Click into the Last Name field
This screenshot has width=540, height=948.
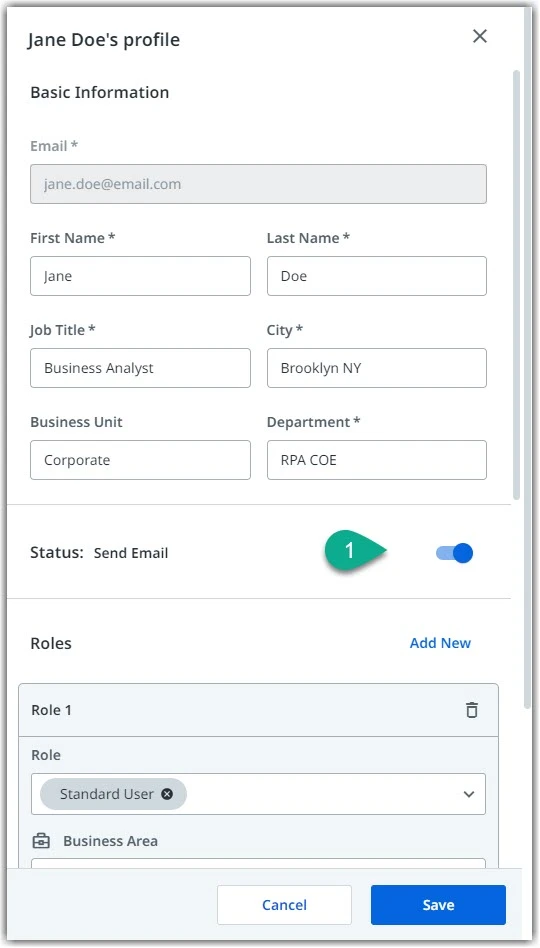(x=377, y=276)
